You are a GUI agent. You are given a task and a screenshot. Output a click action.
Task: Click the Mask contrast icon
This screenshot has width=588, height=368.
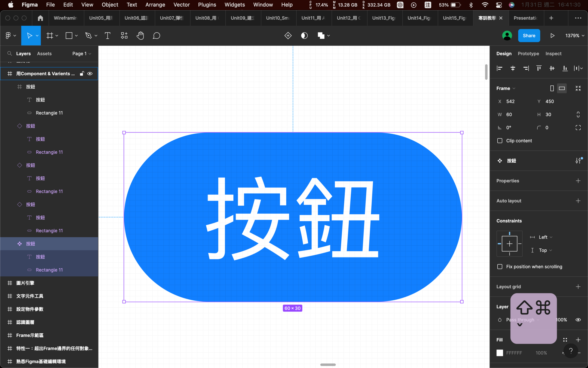[304, 36]
